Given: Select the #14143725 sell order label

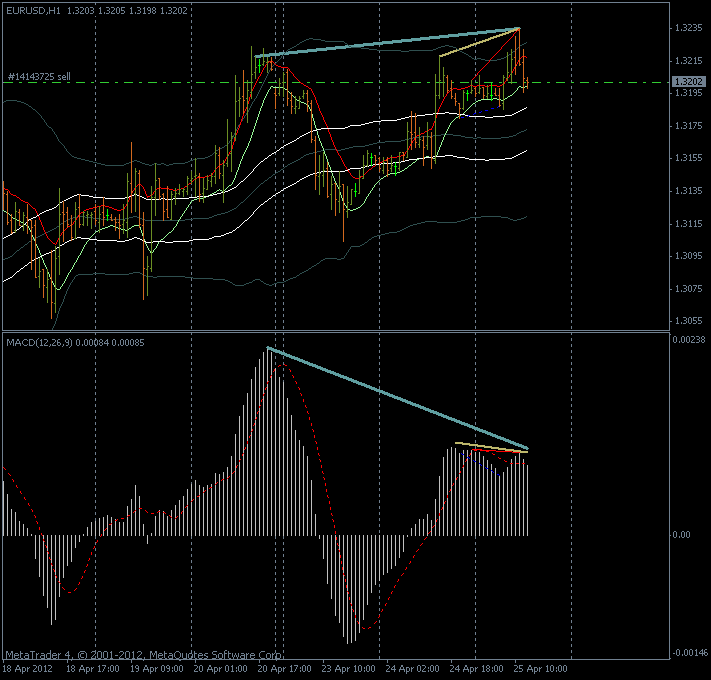Looking at the screenshot, I should point(38,76).
